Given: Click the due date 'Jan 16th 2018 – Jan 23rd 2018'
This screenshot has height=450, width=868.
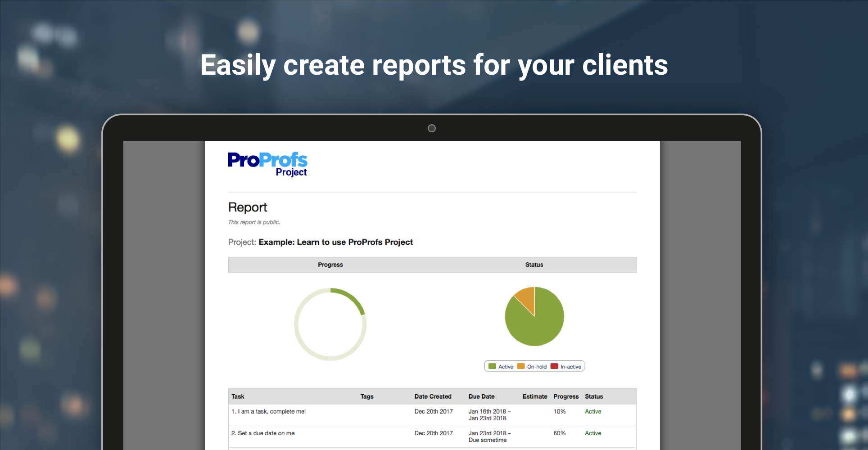Looking at the screenshot, I should coord(490,414).
